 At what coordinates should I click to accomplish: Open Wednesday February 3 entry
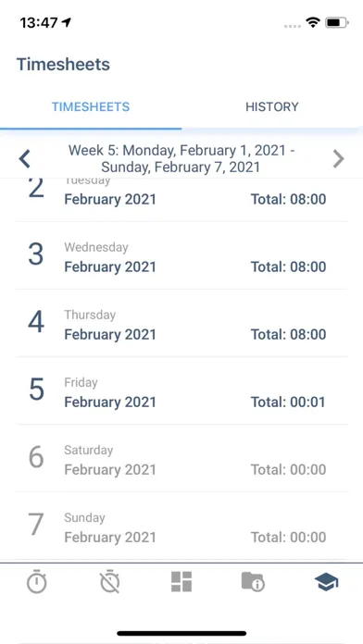(x=181, y=256)
